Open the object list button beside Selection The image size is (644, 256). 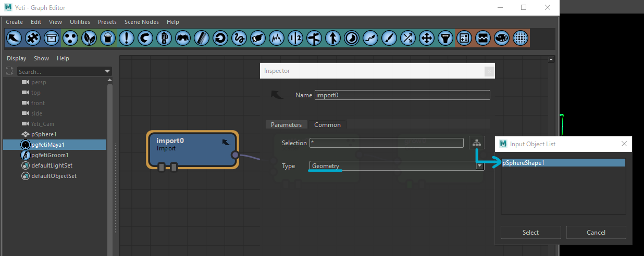pyautogui.click(x=476, y=143)
